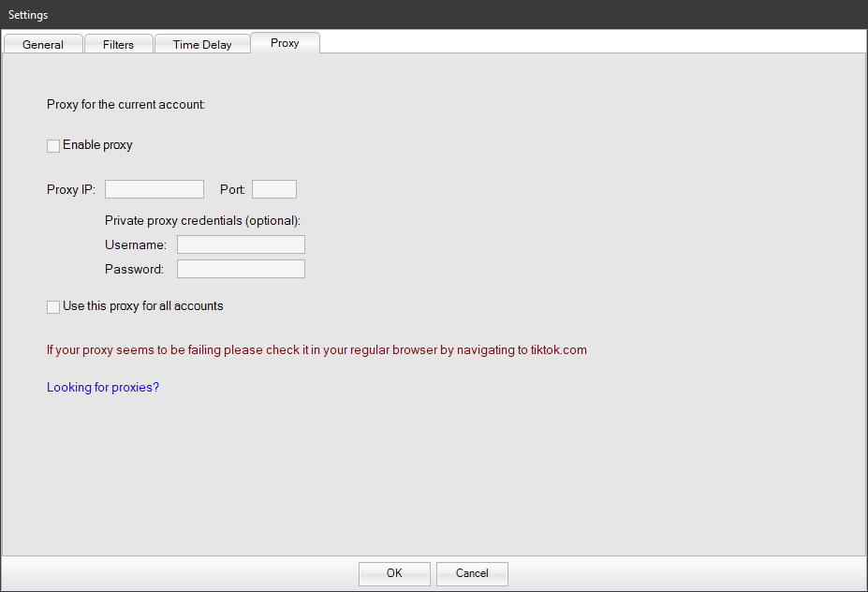868x592 pixels.
Task: Click the Username: label text
Action: coord(136,244)
